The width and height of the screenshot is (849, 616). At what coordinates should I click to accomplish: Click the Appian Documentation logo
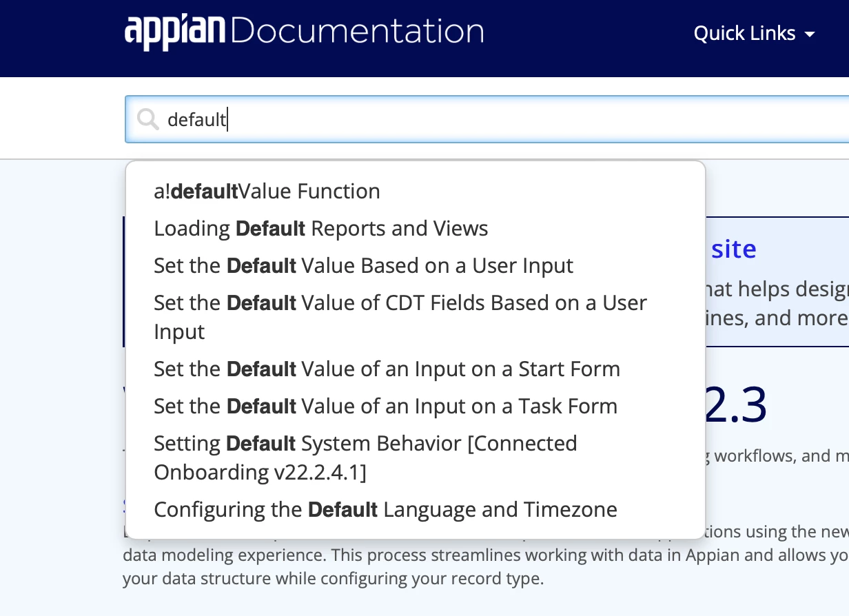pos(304,32)
